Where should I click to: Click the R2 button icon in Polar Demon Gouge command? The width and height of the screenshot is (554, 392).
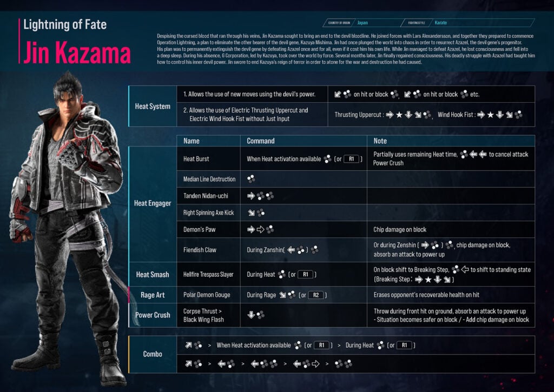(x=316, y=295)
